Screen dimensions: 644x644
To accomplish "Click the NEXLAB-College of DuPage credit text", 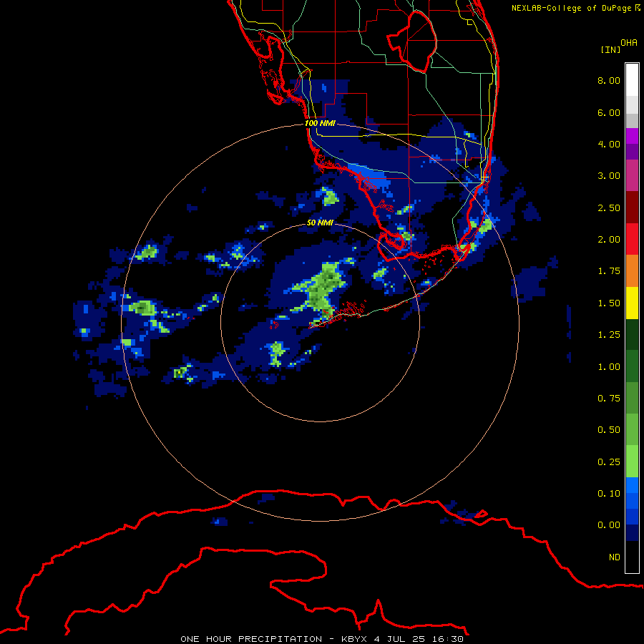I will [x=571, y=8].
